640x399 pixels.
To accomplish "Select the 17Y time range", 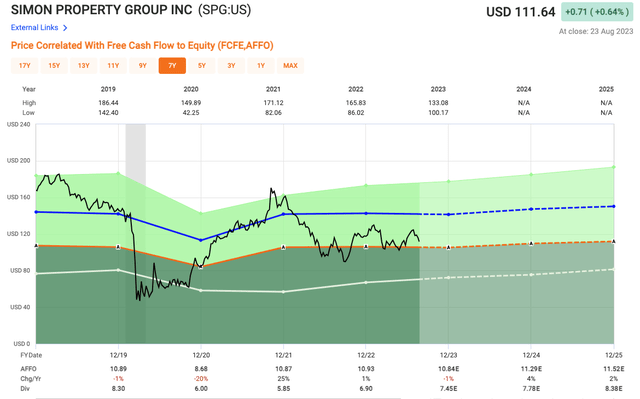I will point(24,66).
